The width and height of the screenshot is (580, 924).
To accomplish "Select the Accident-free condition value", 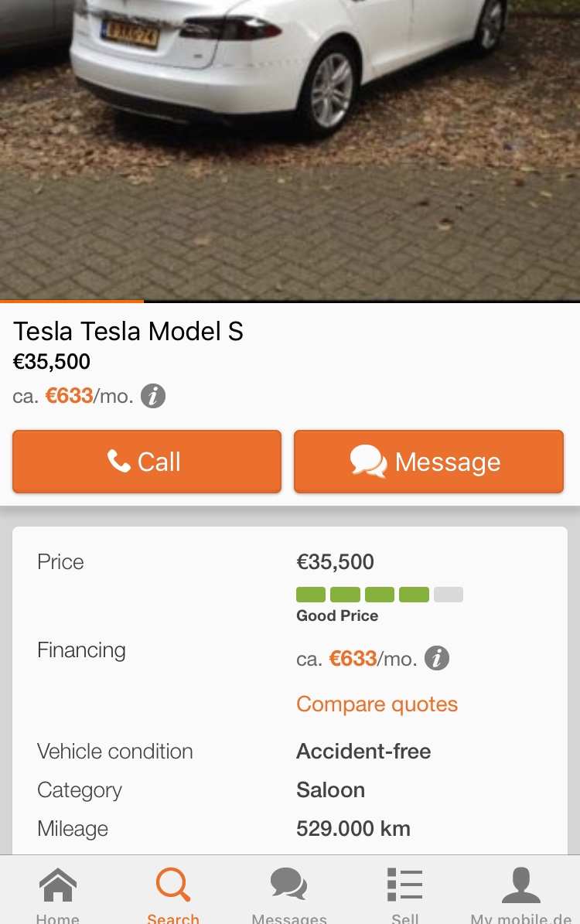I will [x=363, y=752].
